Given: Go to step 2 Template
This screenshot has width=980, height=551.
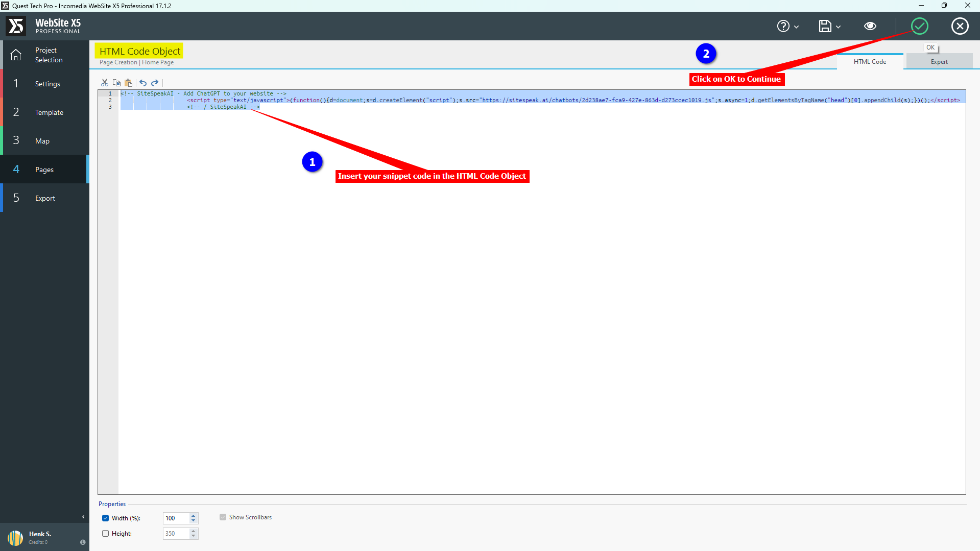Looking at the screenshot, I should click(x=45, y=112).
